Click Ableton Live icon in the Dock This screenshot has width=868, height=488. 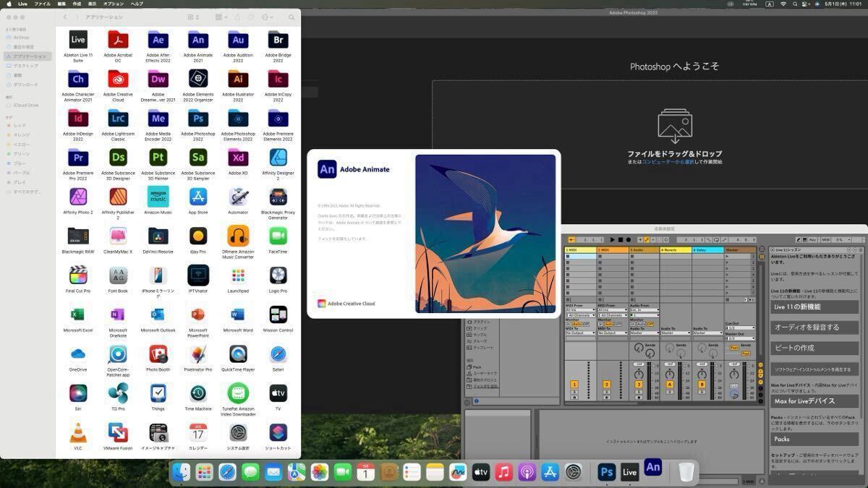(x=630, y=472)
